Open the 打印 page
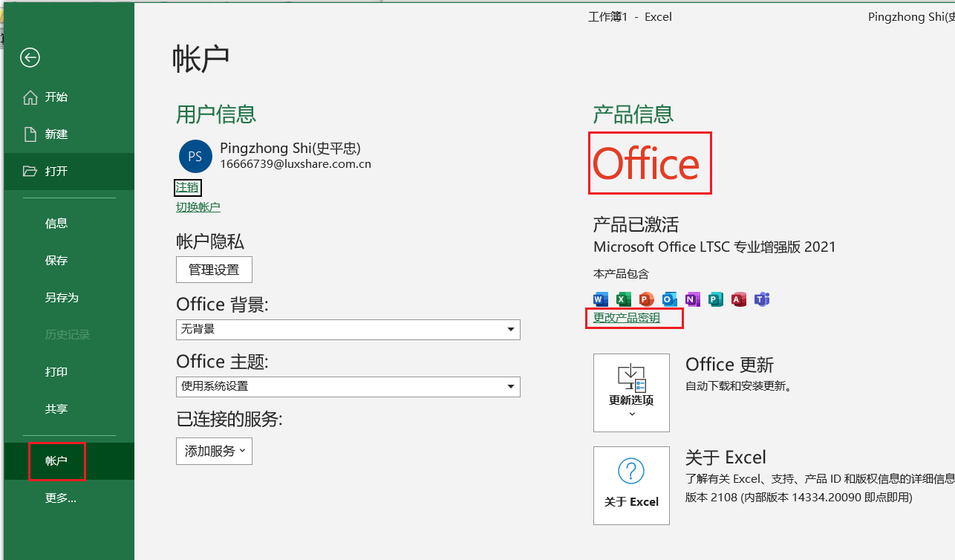This screenshot has width=955, height=560. point(56,372)
